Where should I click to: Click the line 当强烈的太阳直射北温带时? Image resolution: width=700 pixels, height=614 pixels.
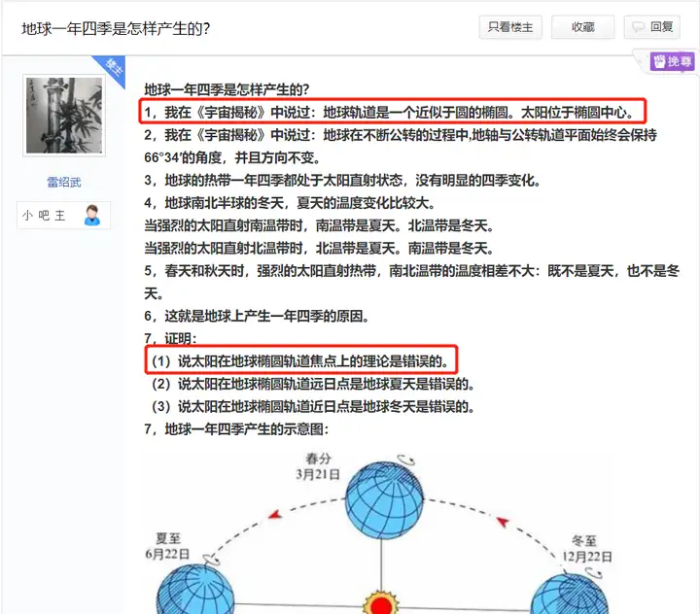(319, 248)
